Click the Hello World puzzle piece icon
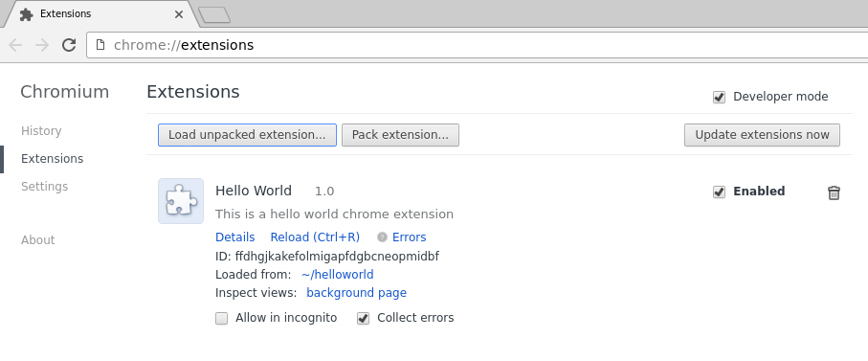This screenshot has height=361, width=868. (x=181, y=201)
